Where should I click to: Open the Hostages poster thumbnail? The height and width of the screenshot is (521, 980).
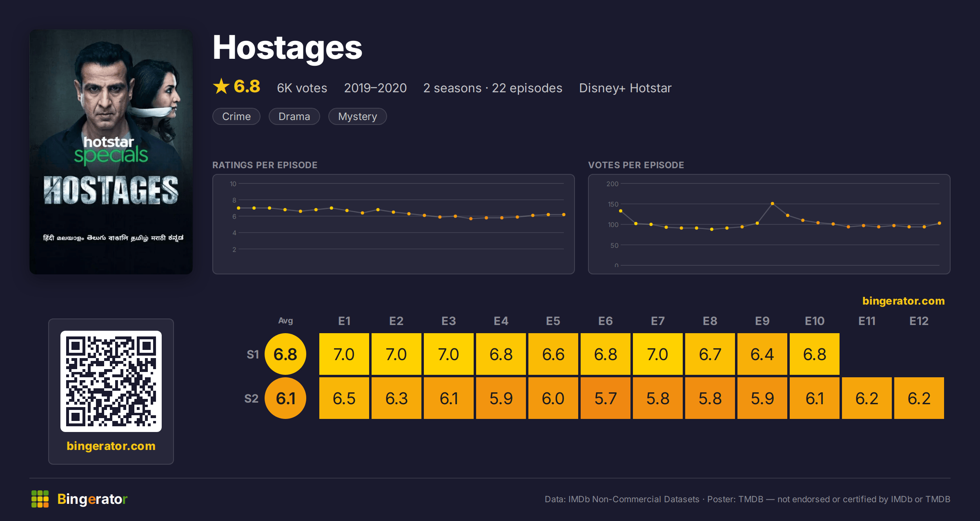(x=111, y=152)
